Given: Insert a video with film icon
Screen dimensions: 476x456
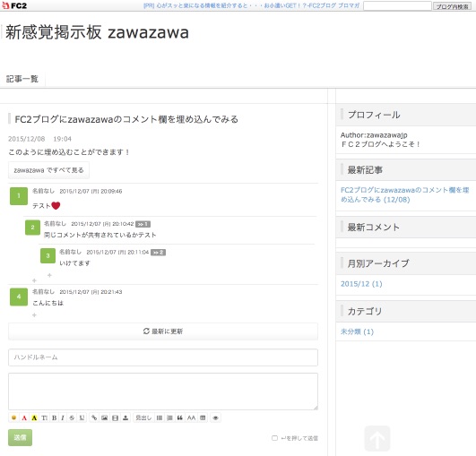Looking at the screenshot, I should [x=115, y=417].
